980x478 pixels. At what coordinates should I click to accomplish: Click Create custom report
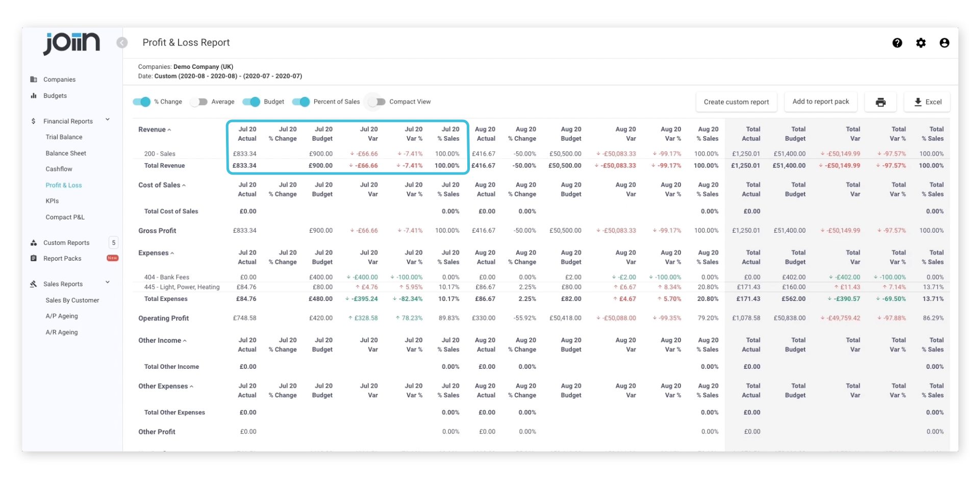pyautogui.click(x=737, y=102)
